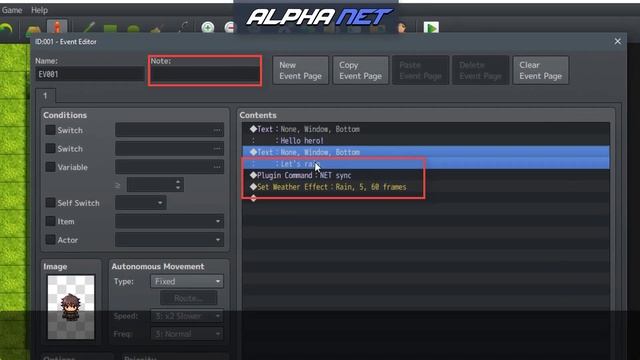640x360 pixels.
Task: Click the Copy Event Page button
Action: (x=360, y=70)
